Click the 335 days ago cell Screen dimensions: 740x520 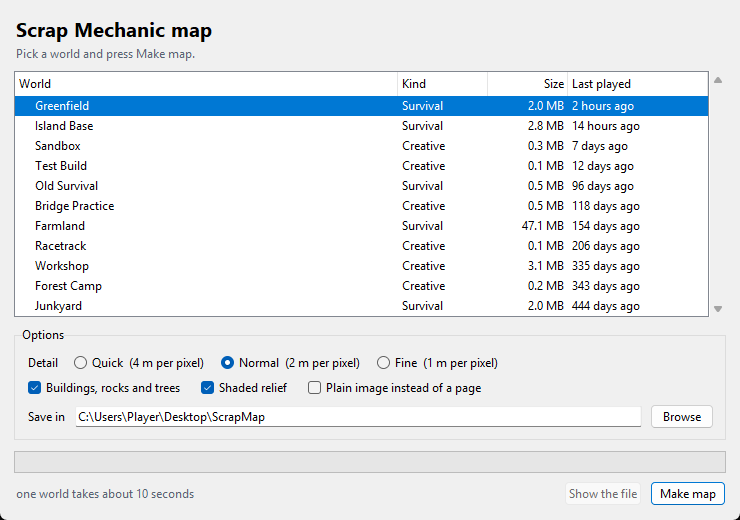(605, 266)
